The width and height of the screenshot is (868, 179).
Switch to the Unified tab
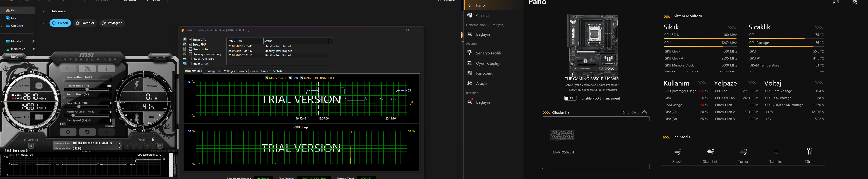(266, 71)
